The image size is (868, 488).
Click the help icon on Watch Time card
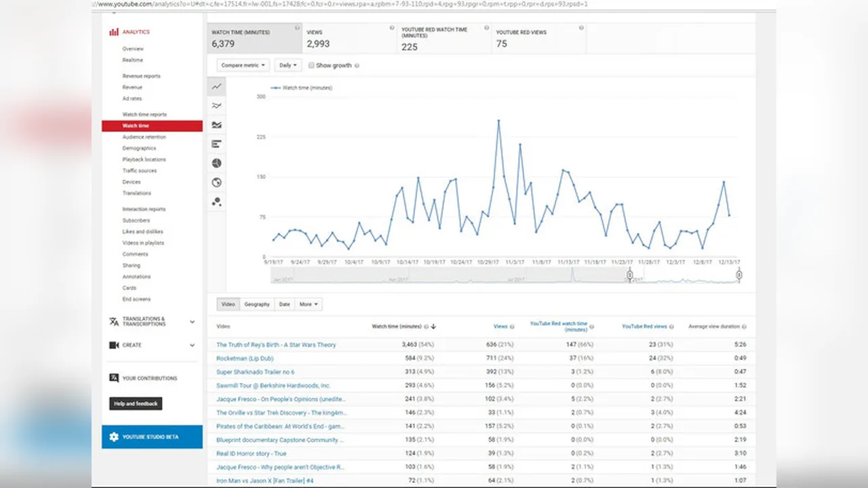[x=297, y=28]
